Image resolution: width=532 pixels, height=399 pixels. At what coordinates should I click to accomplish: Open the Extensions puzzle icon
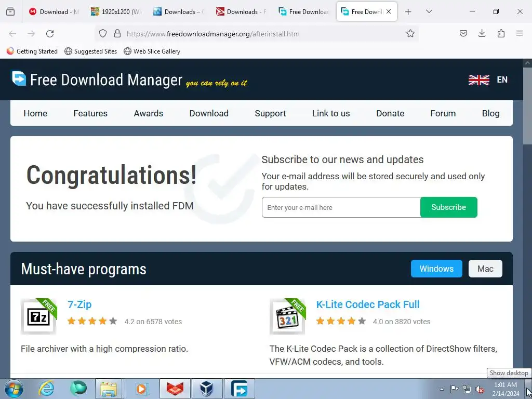click(x=501, y=34)
